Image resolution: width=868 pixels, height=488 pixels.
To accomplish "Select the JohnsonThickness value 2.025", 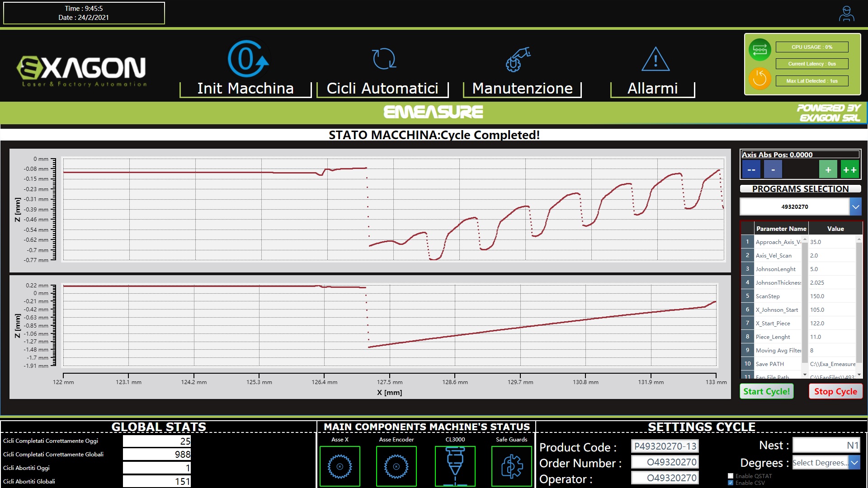I will click(x=832, y=282).
